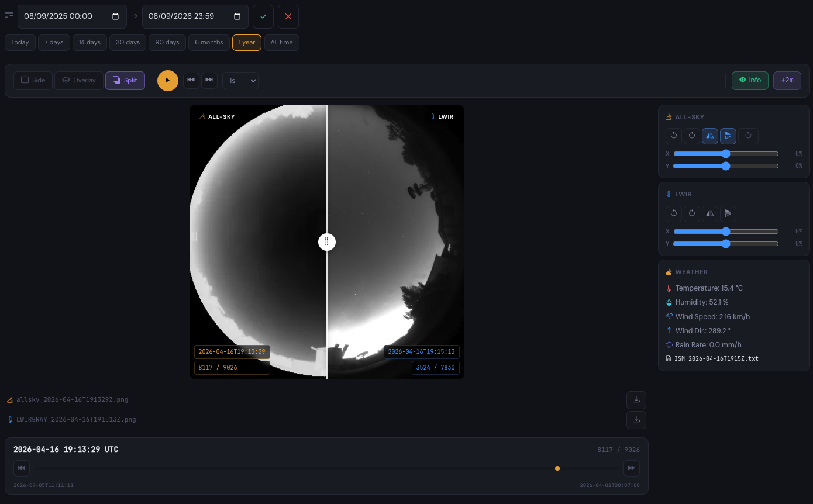
Task: Click the ALL-SKY panel header icon
Action: pyautogui.click(x=669, y=118)
